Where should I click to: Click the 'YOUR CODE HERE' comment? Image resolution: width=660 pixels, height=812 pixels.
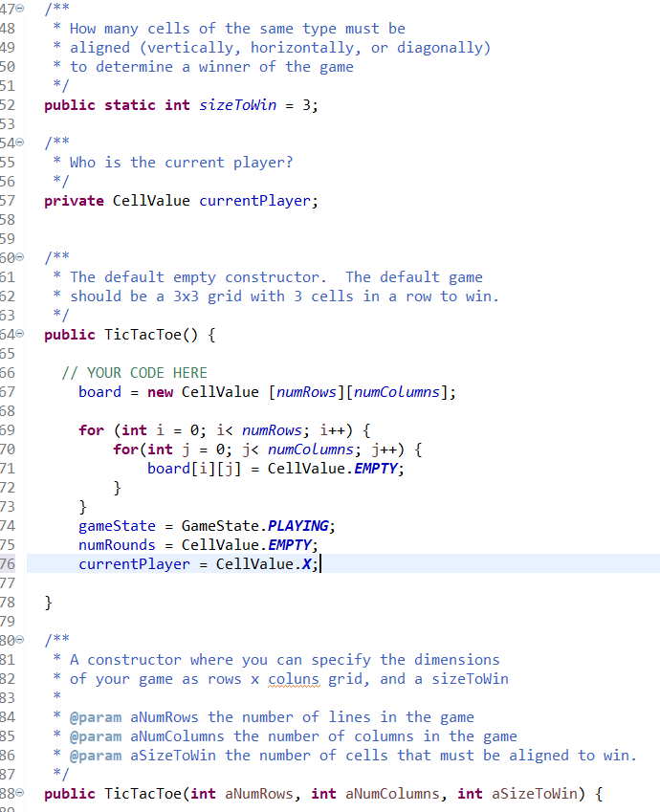coord(135,373)
